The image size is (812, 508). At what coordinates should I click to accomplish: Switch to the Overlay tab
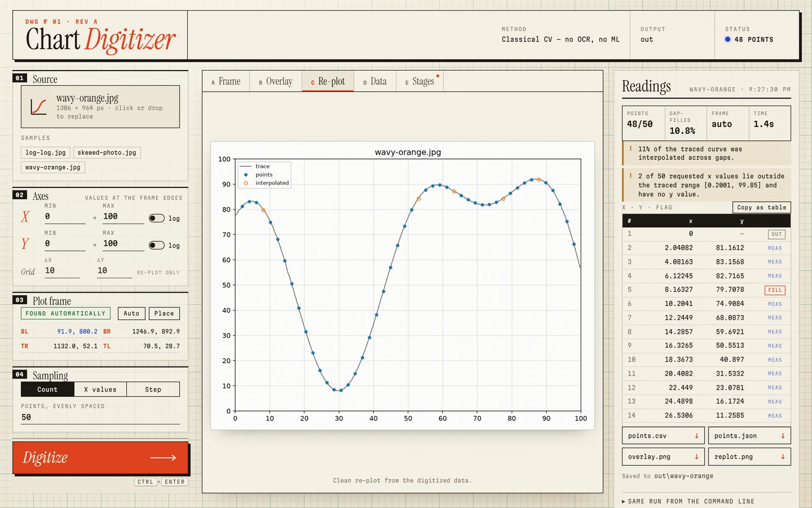tap(276, 81)
